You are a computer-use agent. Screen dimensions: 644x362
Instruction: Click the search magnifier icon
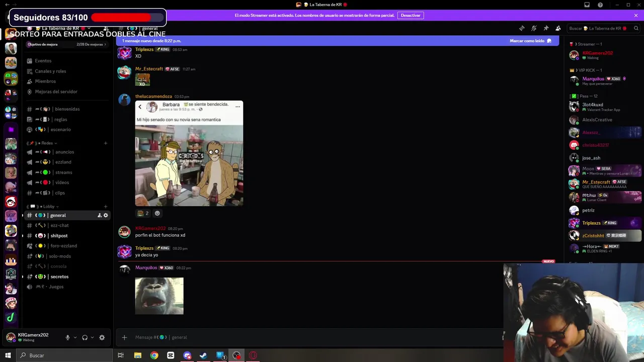coord(635,28)
